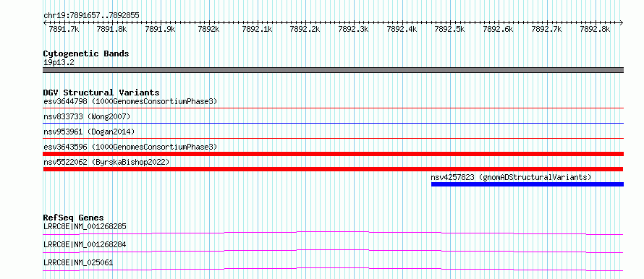Click the 7892.1k ruler tick label
Viewport: 644px width, 279px height.
pos(257,29)
